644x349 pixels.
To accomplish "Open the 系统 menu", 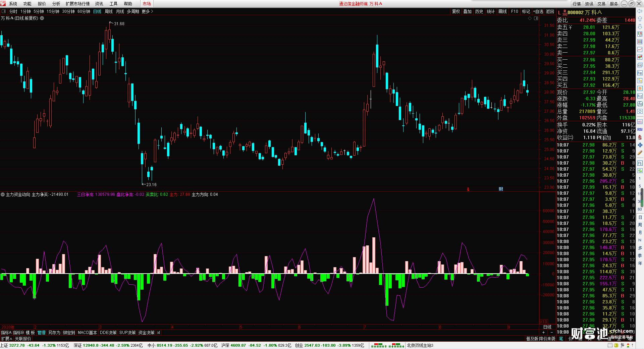I will tap(13, 4).
